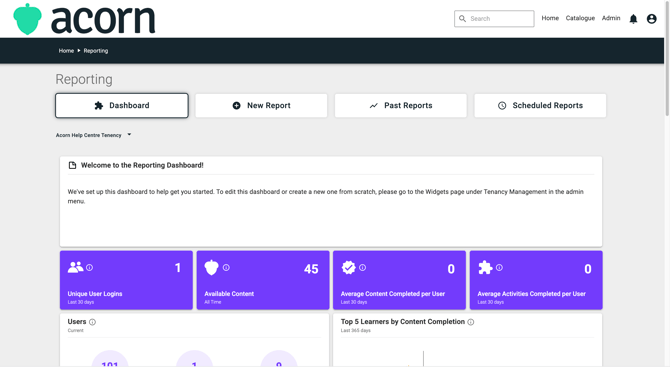This screenshot has height=367, width=670.
Task: Click the All Time subtitle on Available Content
Action: coord(213,302)
